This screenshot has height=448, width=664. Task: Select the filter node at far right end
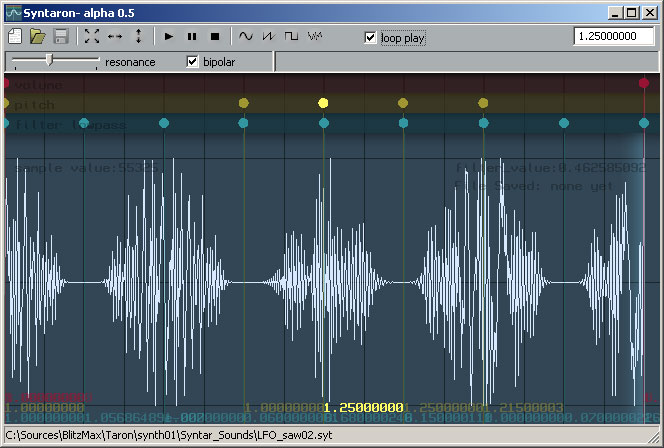click(644, 123)
